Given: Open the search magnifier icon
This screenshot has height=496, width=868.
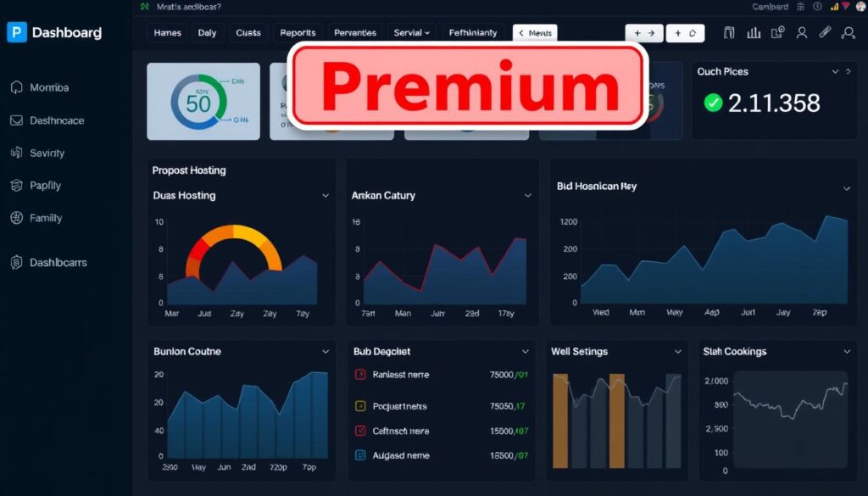Looking at the screenshot, I should coord(848,32).
